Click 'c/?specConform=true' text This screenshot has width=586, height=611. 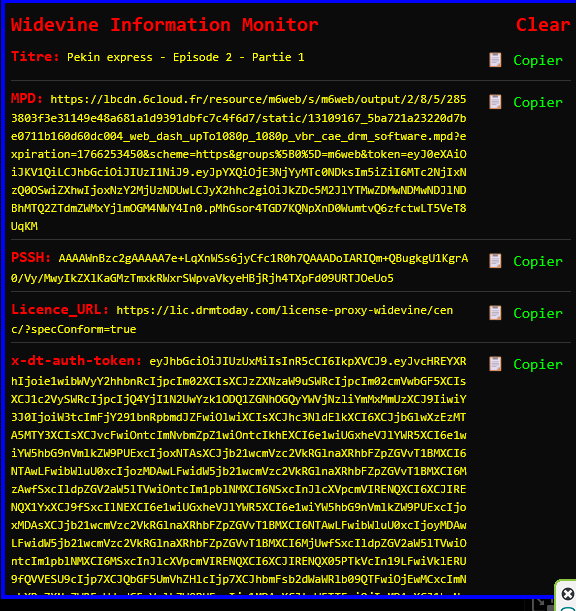pos(74,329)
